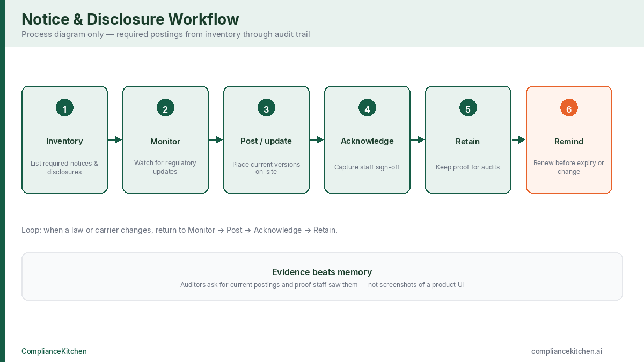Click the "Inventory" step heading
644x362 pixels.
point(64,141)
